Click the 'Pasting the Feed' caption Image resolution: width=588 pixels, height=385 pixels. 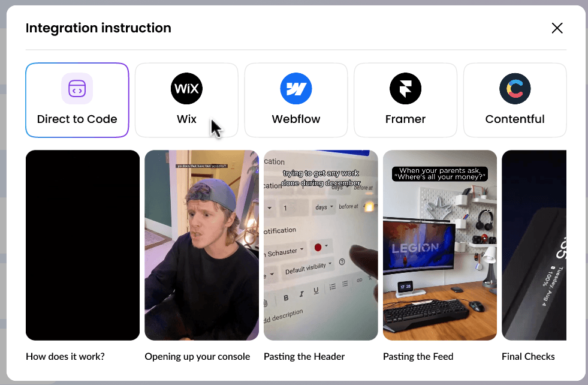coord(418,356)
